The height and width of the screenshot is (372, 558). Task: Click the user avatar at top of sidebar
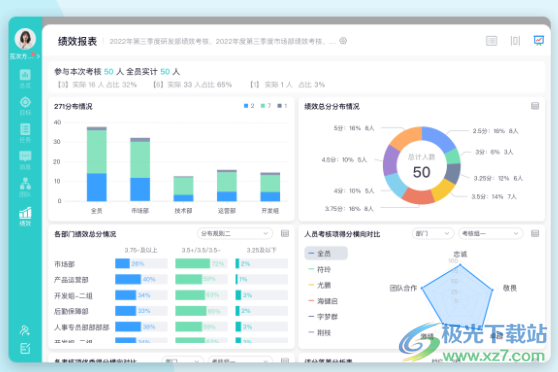click(x=25, y=39)
